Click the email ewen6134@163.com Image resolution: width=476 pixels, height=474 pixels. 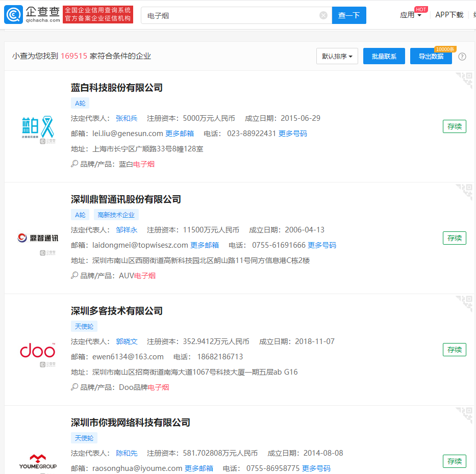pos(128,357)
